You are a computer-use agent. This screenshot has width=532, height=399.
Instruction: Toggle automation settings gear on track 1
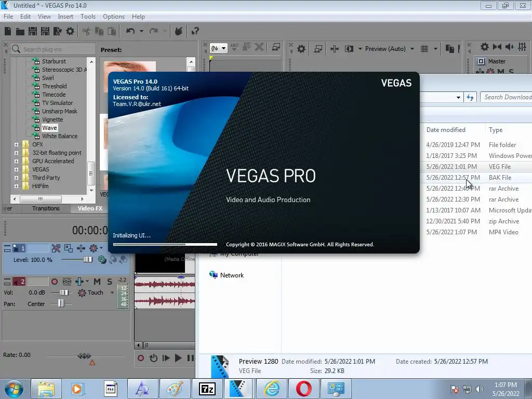[94, 248]
